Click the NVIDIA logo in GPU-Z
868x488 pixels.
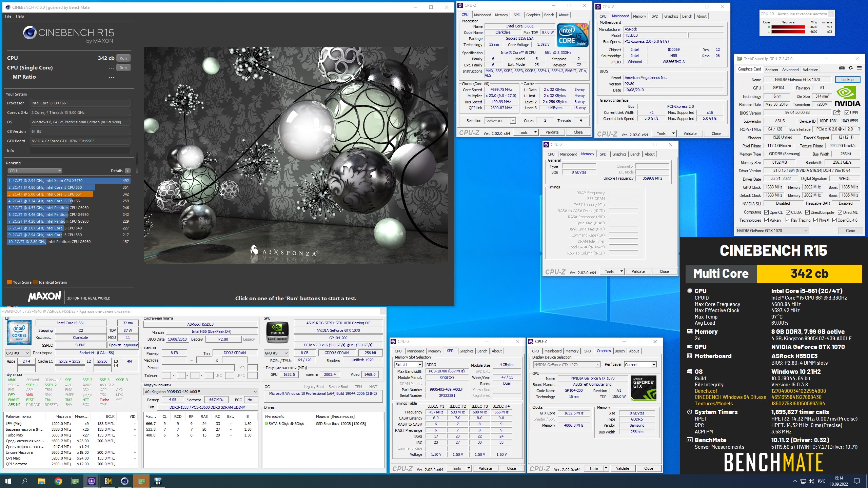[x=847, y=96]
